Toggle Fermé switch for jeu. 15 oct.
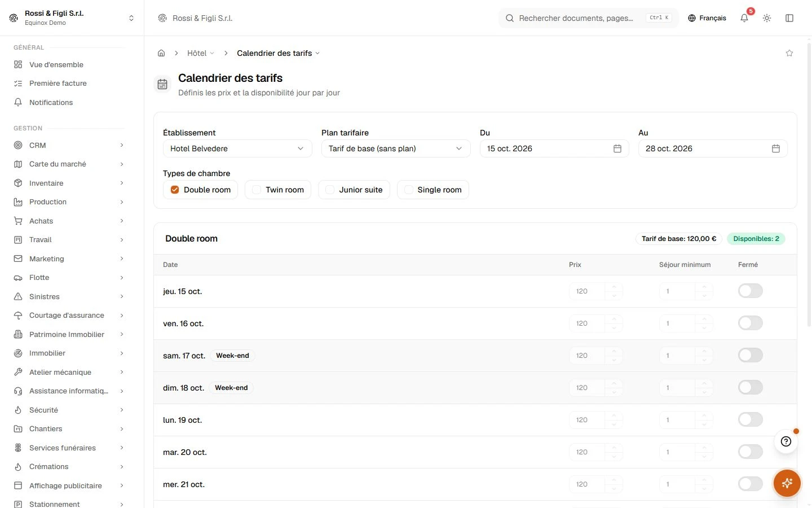 click(x=750, y=291)
